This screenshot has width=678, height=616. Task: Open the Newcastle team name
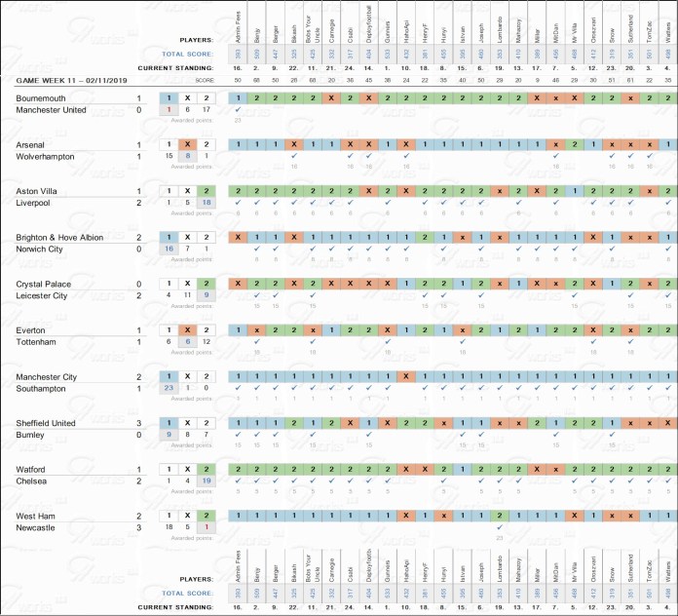coord(42,526)
